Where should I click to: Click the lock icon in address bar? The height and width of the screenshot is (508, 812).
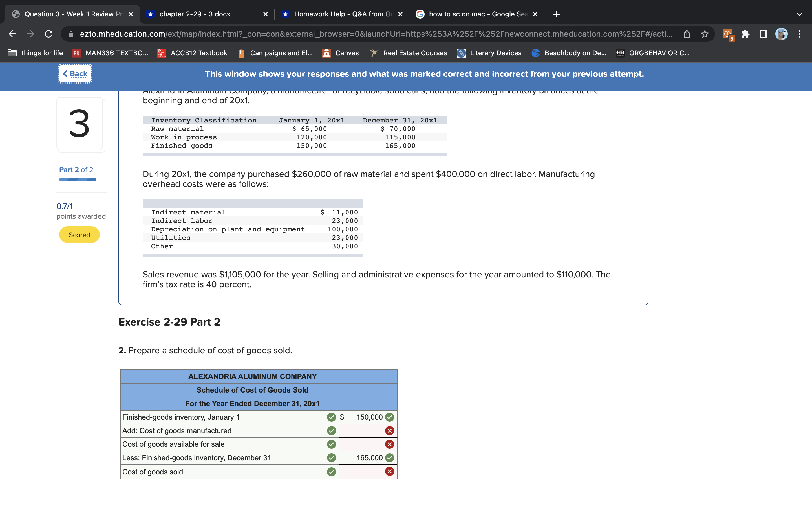point(71,34)
